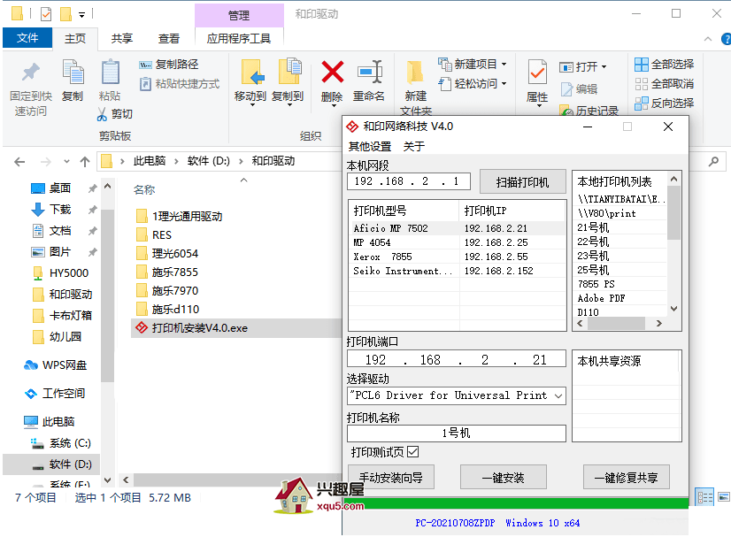Select Adobe PDF in local printer list
This screenshot has width=731, height=560.
tap(600, 298)
